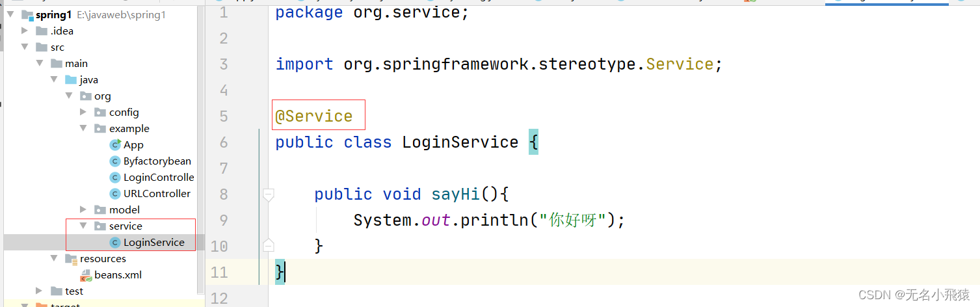Select the beans.xml file name
Screen dimensions: 980x307
pos(118,274)
